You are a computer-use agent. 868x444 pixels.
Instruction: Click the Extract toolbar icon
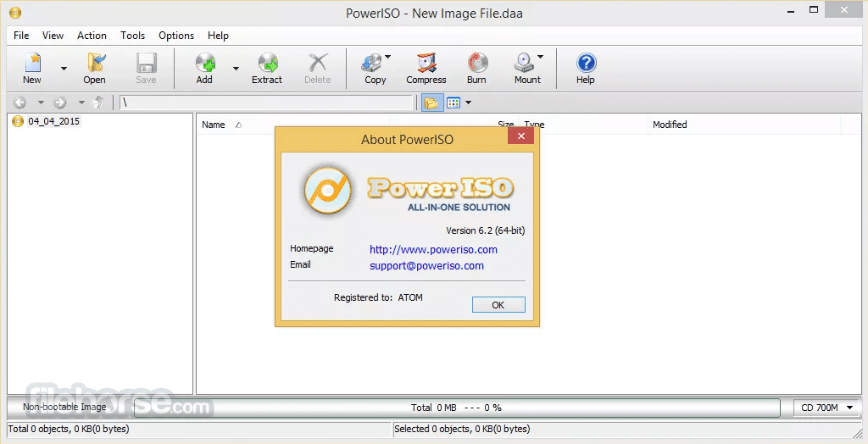pyautogui.click(x=268, y=63)
